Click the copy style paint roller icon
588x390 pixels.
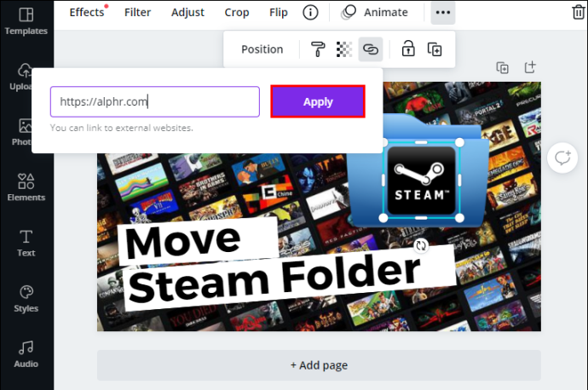click(x=318, y=49)
